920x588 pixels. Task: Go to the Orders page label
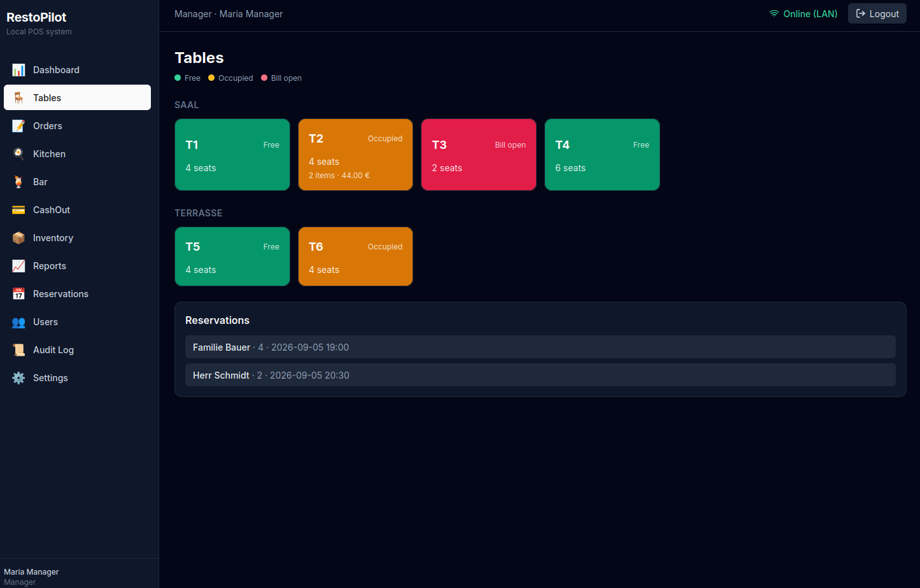coord(48,126)
